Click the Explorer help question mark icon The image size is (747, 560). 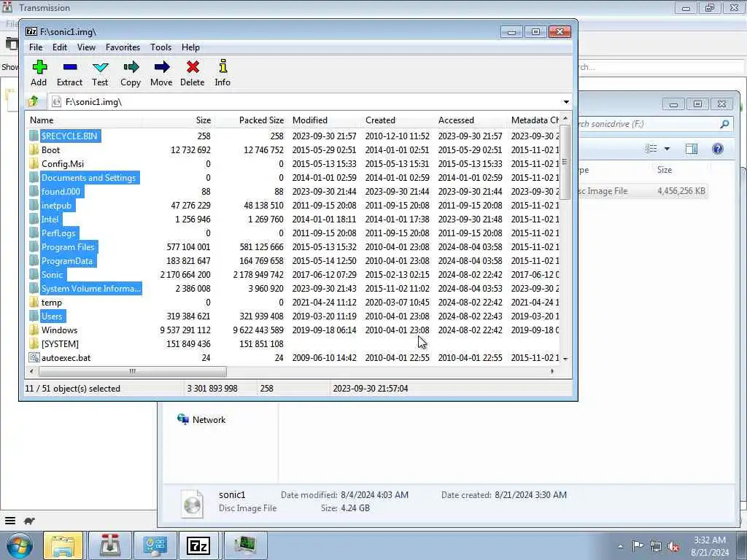pos(718,149)
